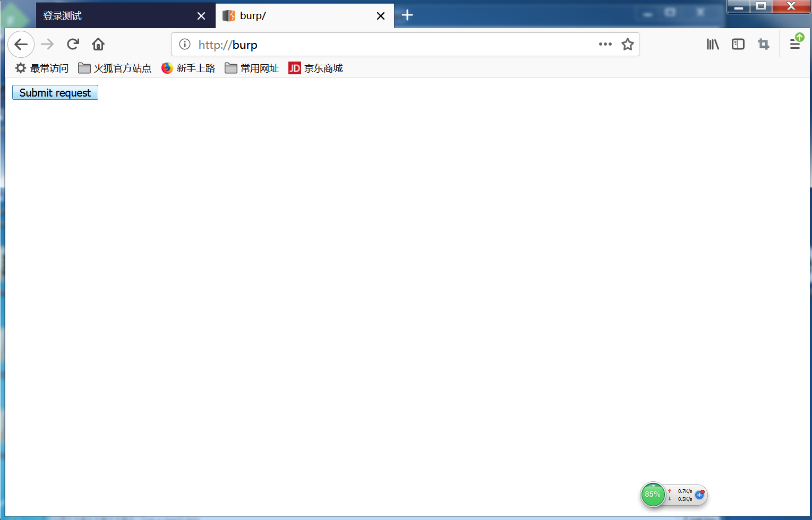Open the 京东商城 bookmark
812x520 pixels.
click(315, 68)
